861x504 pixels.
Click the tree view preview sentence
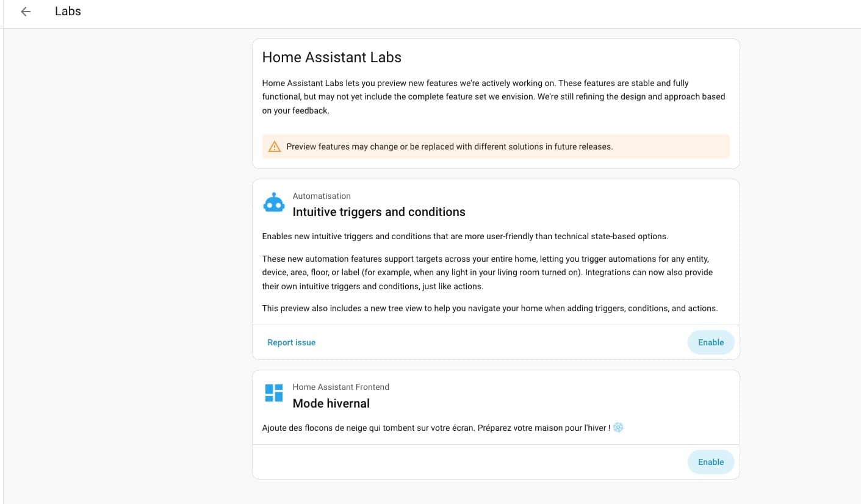(x=489, y=308)
